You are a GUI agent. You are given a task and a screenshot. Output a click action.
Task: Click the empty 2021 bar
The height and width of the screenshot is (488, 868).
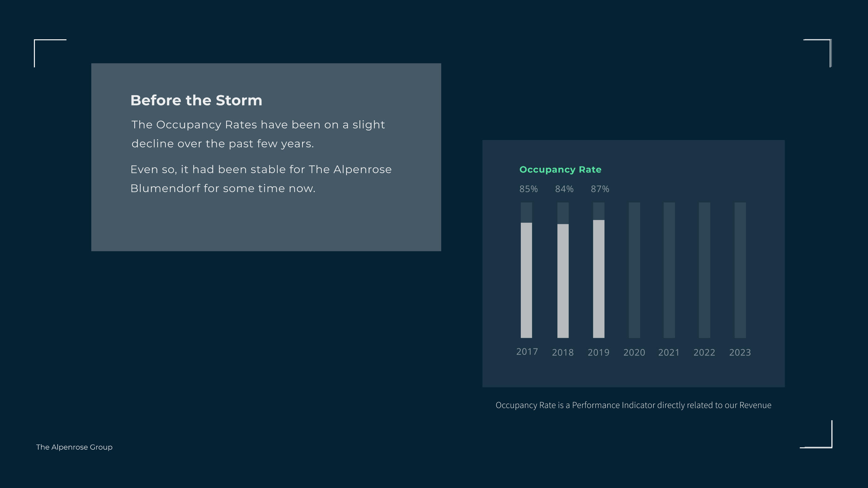(x=669, y=270)
